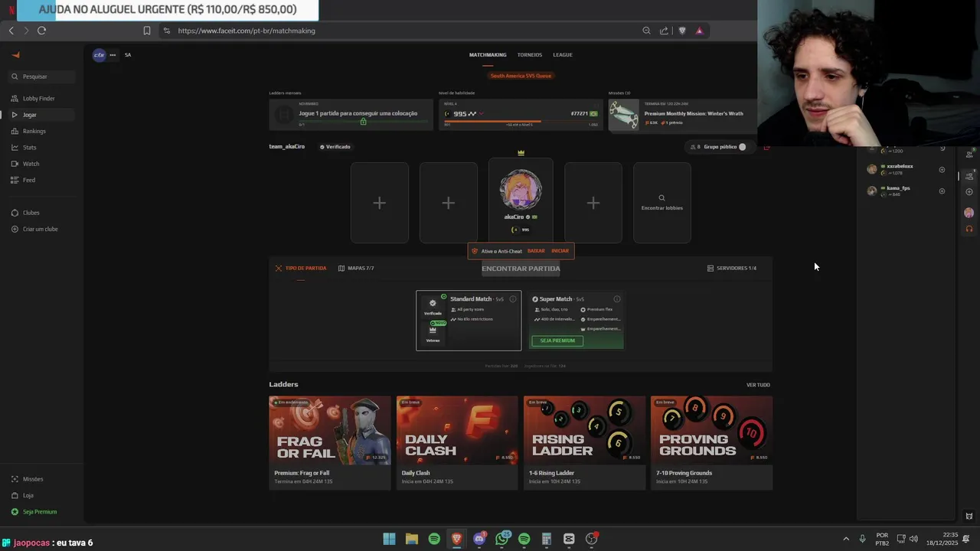
Task: Open the Windows Start menu
Action: pyautogui.click(x=389, y=539)
